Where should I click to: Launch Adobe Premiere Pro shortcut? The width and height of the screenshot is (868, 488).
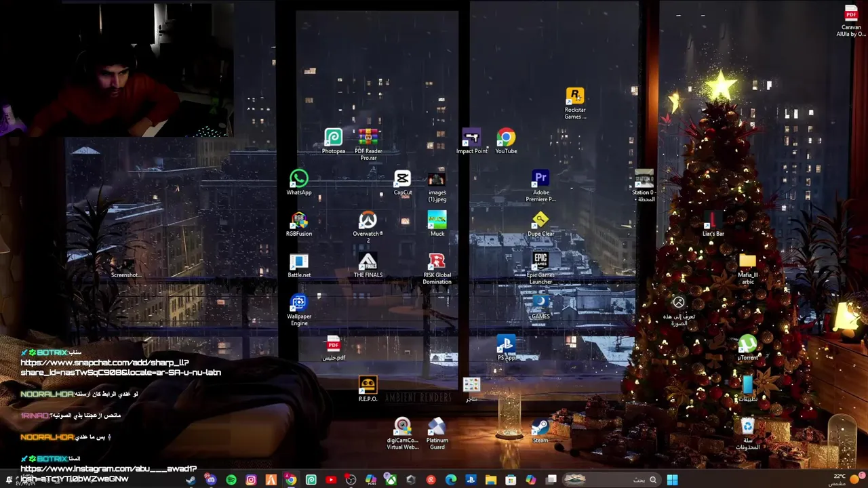[540, 186]
